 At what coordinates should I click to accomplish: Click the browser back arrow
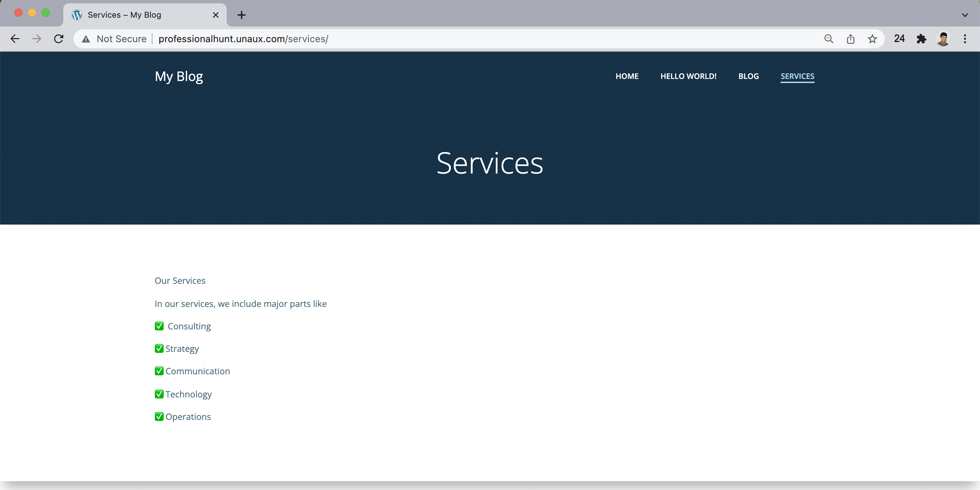click(15, 39)
